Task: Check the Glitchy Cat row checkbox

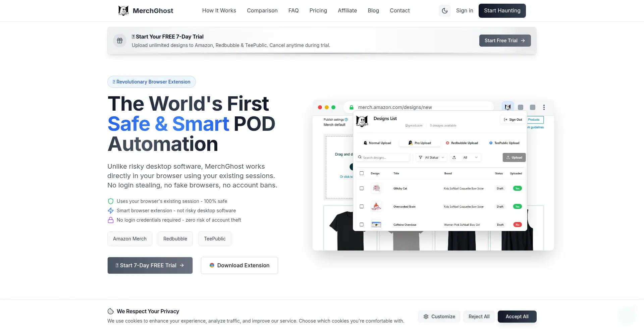Action: [362, 188]
